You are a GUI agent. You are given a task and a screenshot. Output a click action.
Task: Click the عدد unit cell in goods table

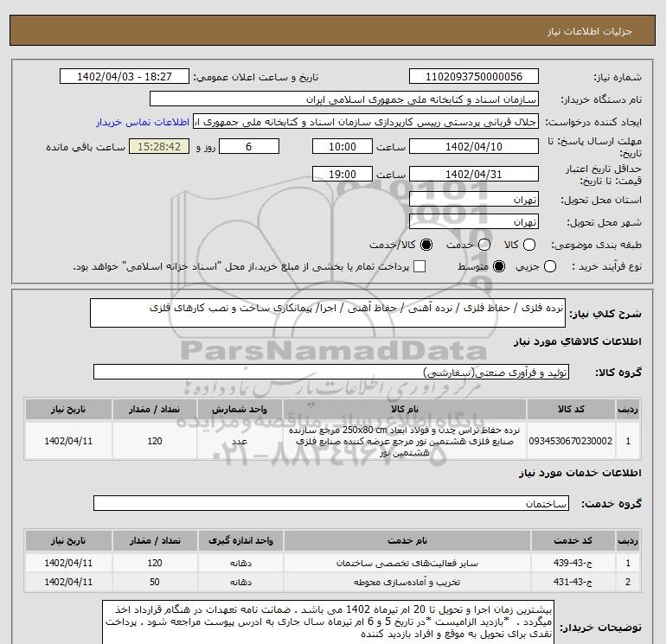point(240,441)
